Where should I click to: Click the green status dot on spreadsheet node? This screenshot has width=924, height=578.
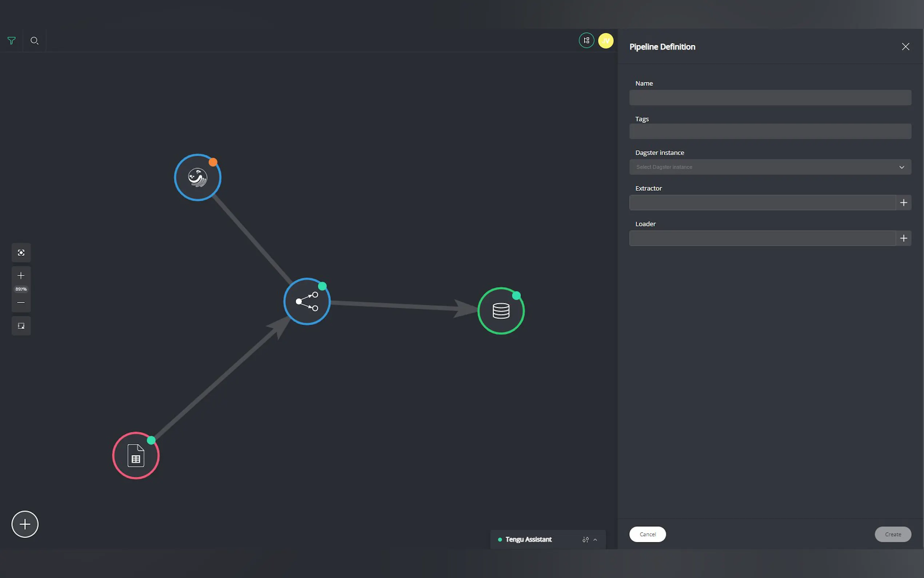(151, 440)
